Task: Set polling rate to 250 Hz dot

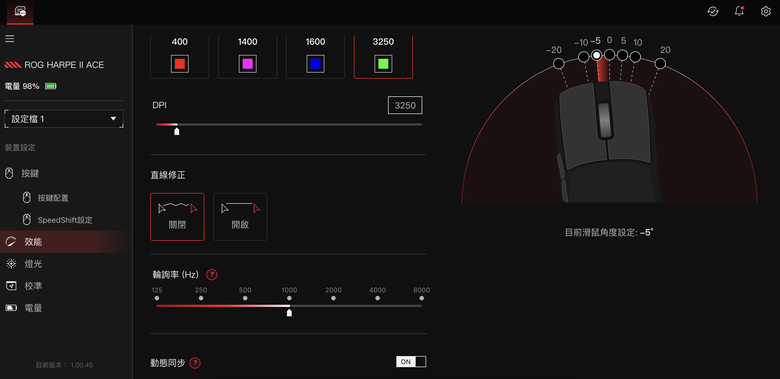Action: coord(201,298)
